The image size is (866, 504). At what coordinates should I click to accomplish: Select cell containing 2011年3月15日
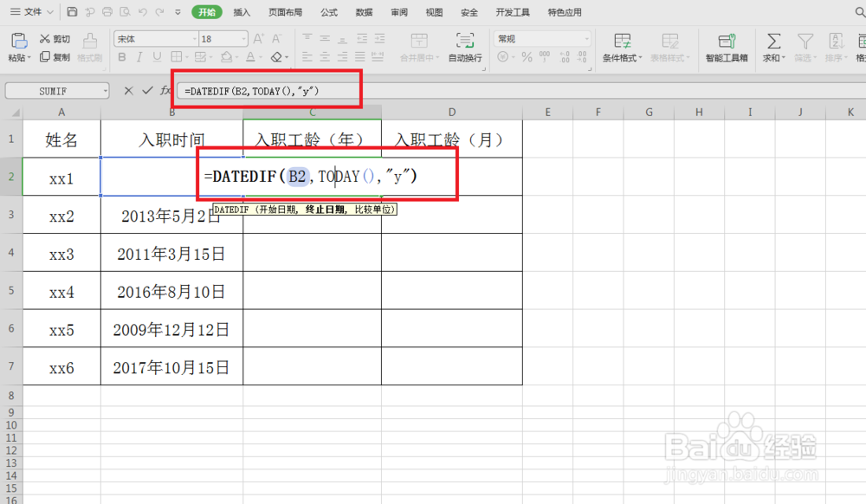171,253
